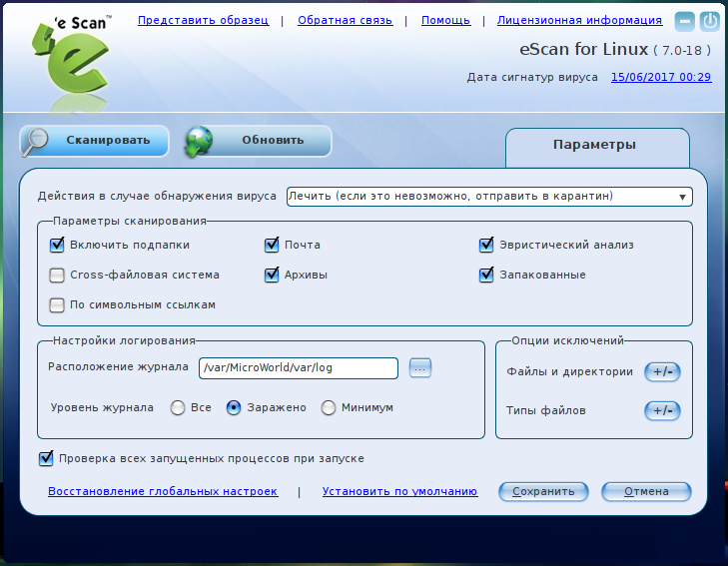Edit Типы файлов exclusions
The height and width of the screenshot is (566, 728).
pos(662,410)
